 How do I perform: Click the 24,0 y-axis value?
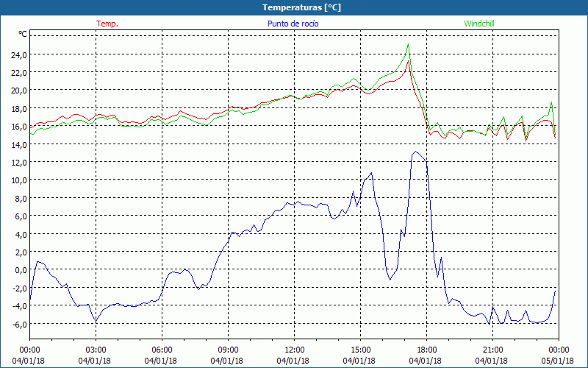click(19, 54)
